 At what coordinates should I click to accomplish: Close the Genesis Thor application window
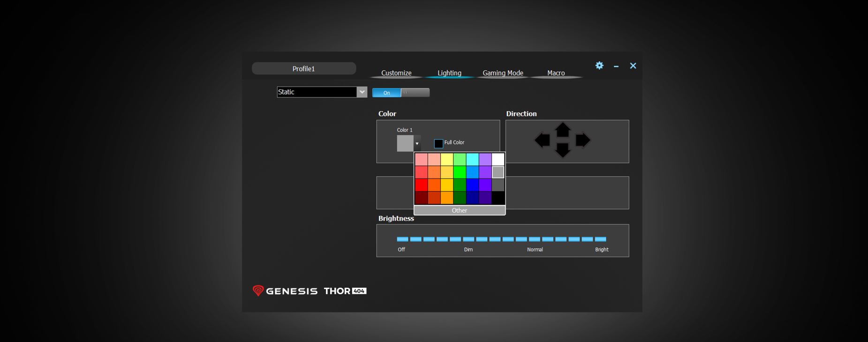[x=633, y=66]
